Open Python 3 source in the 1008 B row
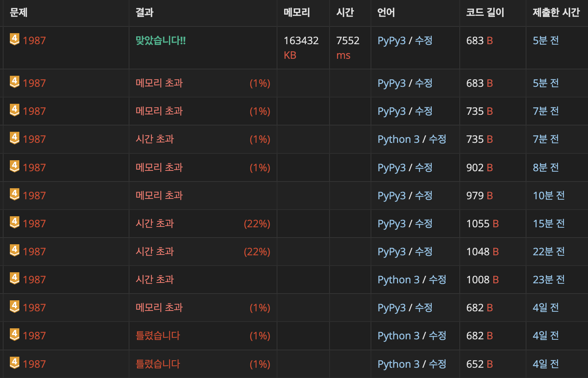Screen dimensions: 588x378 click(x=399, y=280)
